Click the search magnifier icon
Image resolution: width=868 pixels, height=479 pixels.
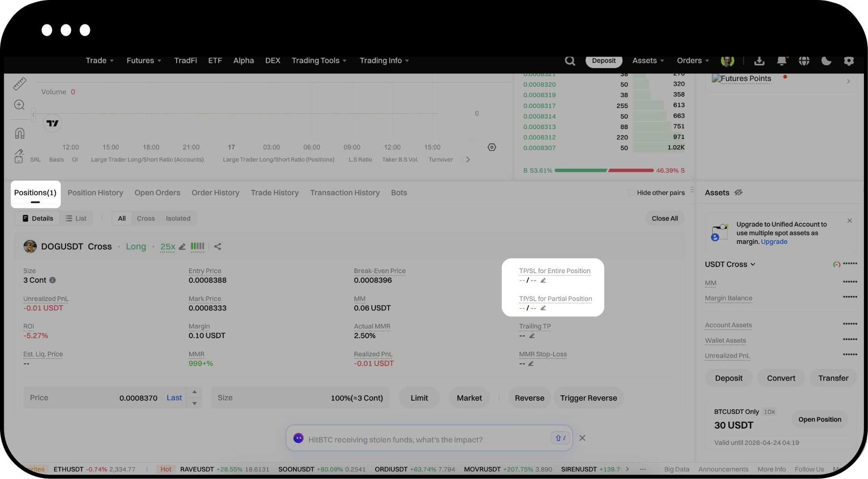(570, 61)
